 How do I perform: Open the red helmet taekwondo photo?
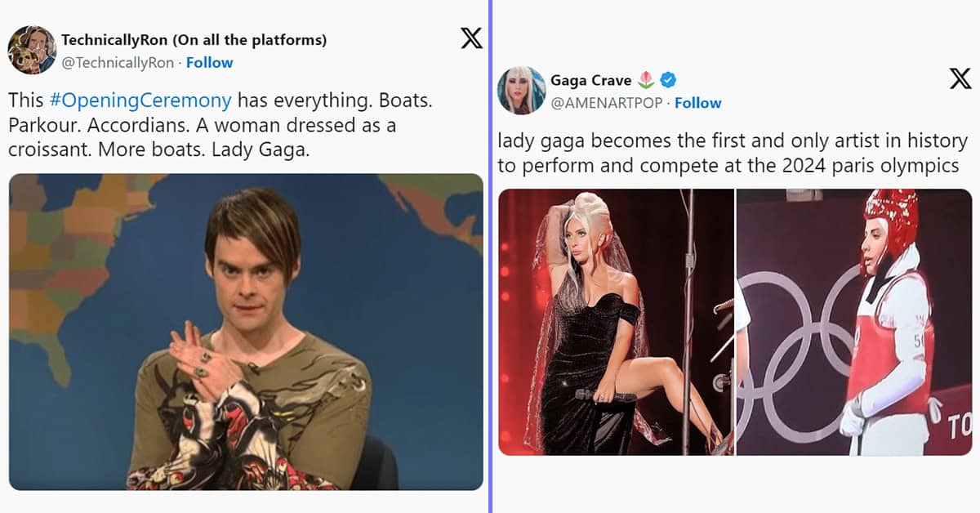tap(854, 322)
